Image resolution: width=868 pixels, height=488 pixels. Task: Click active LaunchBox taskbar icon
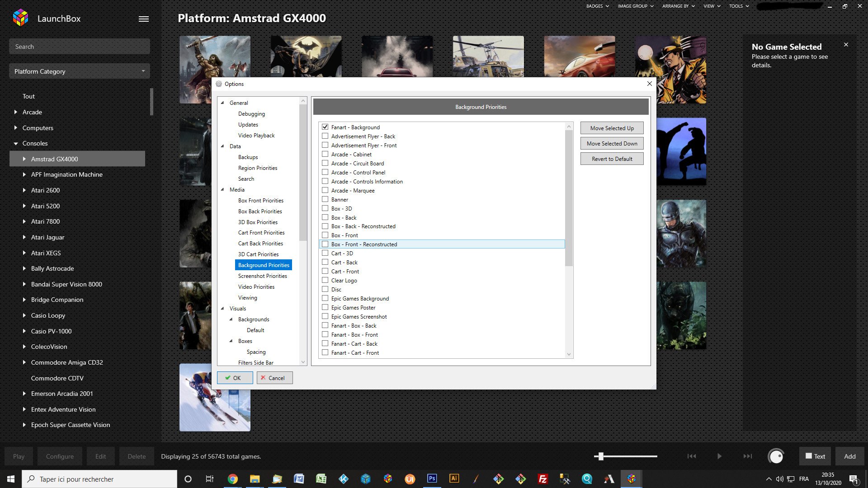(631, 479)
